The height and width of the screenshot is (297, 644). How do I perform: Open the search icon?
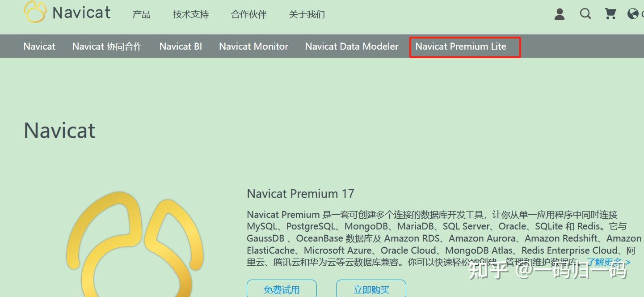click(x=585, y=14)
